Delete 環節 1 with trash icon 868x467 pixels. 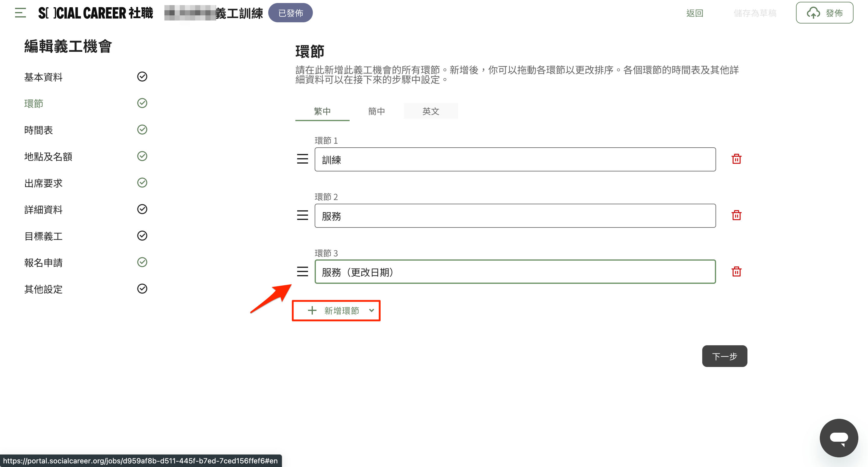(736, 159)
